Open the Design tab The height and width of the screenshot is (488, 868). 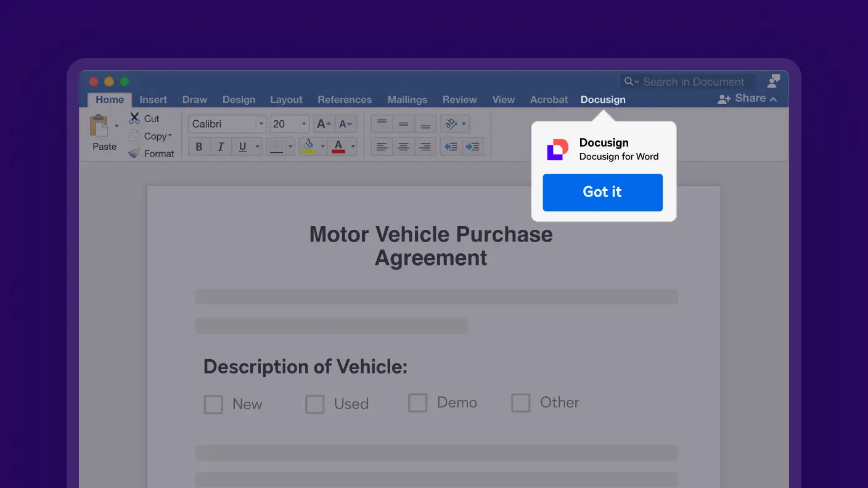[239, 99]
